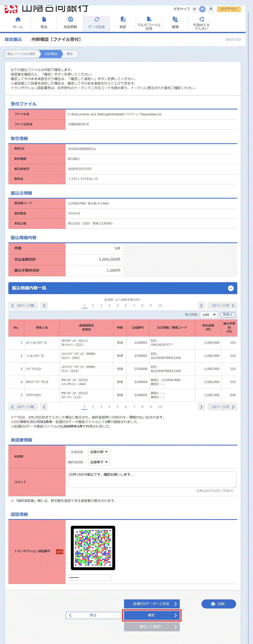Click EDI value A123456789012345
The height and width of the screenshot is (644, 253).
(x=166, y=358)
